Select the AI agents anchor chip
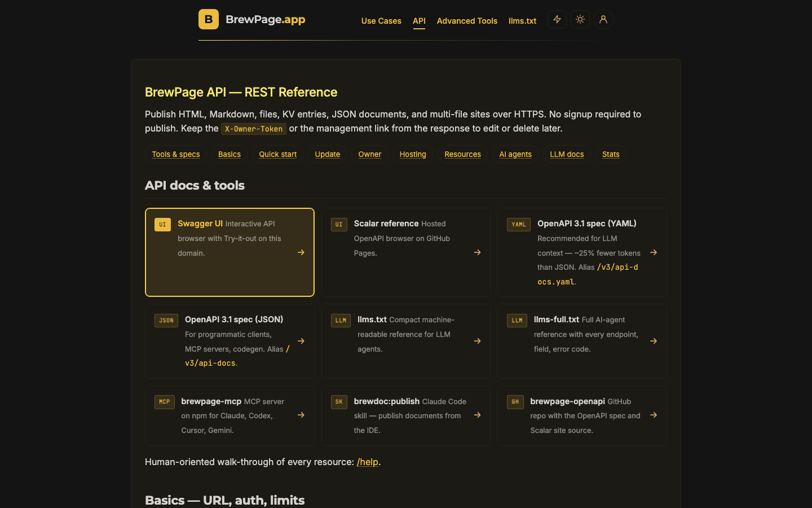This screenshot has height=508, width=812. pos(515,154)
